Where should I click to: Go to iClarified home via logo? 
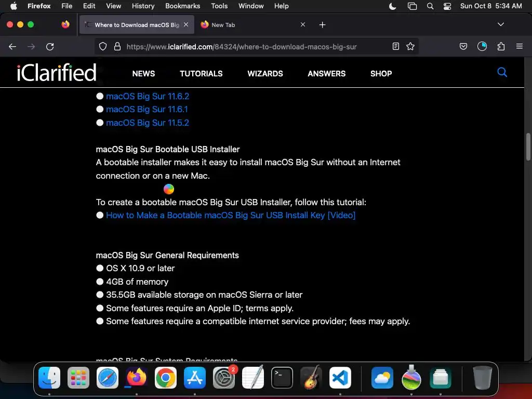tap(57, 72)
